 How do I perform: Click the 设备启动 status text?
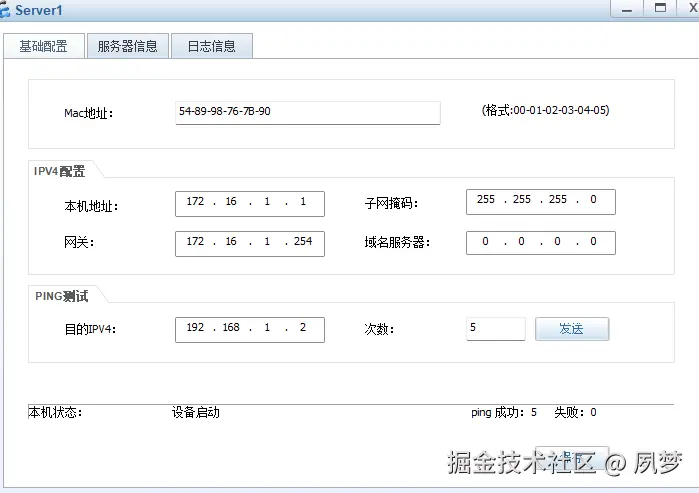[196, 412]
